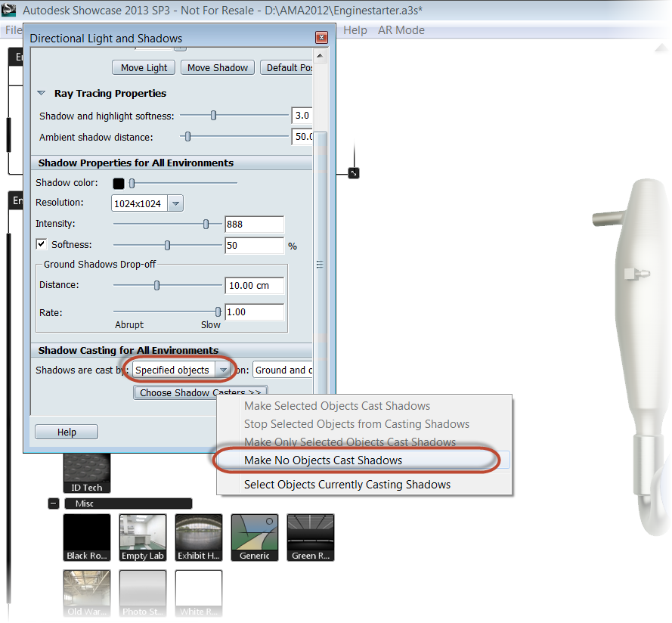Open the Ground and objects dropdown
Viewport: 672px width, 623px height.
283,370
